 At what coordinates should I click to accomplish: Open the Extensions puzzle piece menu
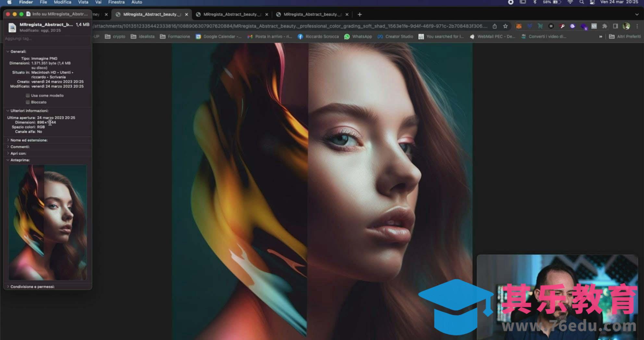pos(604,26)
